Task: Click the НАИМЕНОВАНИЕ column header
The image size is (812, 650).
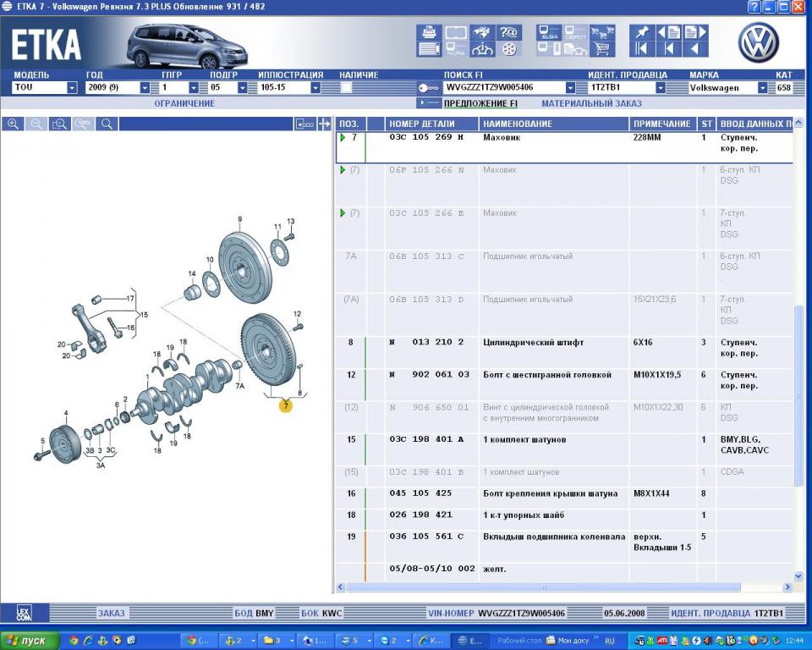Action: (x=553, y=124)
